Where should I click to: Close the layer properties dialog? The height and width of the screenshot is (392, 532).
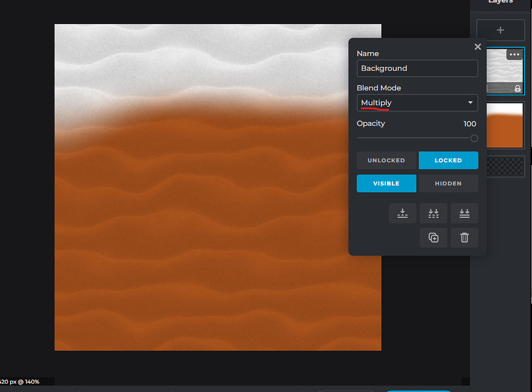[478, 47]
